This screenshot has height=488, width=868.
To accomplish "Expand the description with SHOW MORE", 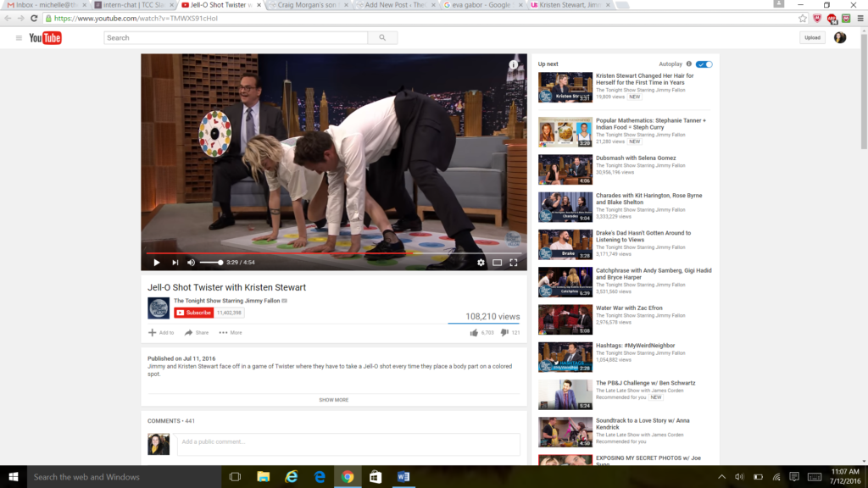I will click(x=333, y=400).
